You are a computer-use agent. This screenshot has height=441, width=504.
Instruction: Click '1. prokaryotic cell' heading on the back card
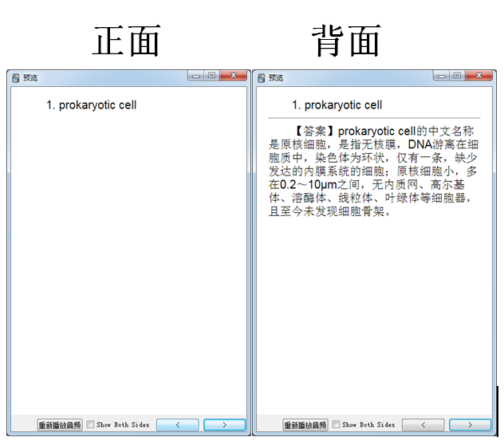[337, 105]
